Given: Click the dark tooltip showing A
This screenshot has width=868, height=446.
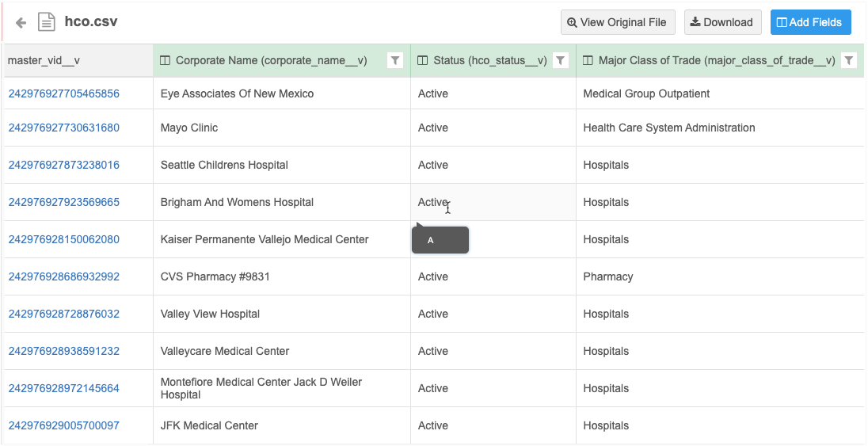Looking at the screenshot, I should tap(440, 240).
